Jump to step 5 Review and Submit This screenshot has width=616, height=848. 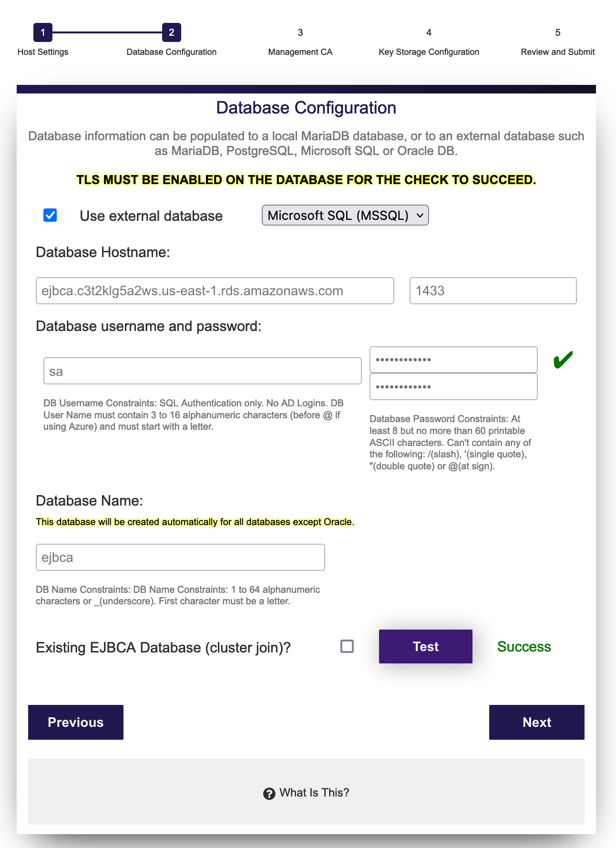pyautogui.click(x=557, y=32)
